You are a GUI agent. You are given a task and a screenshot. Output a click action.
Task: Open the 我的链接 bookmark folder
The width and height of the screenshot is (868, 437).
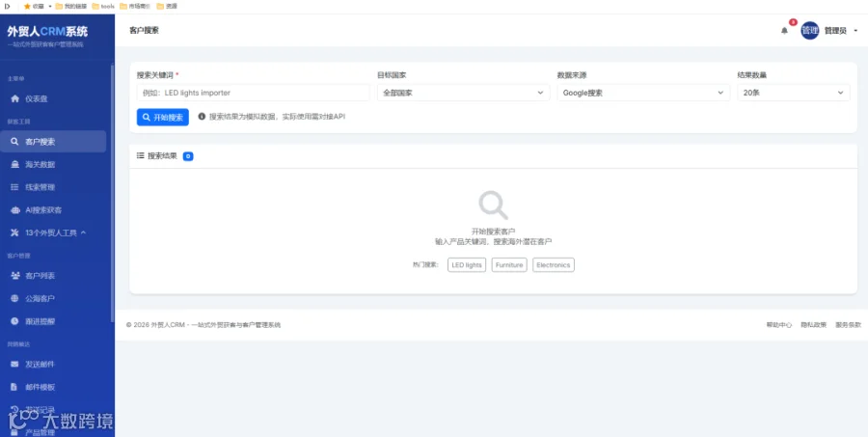tap(71, 6)
